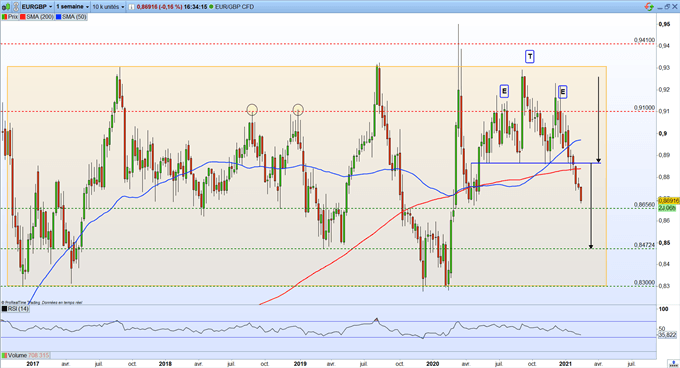Open the EURGBP instrument dropdown

click(37, 7)
